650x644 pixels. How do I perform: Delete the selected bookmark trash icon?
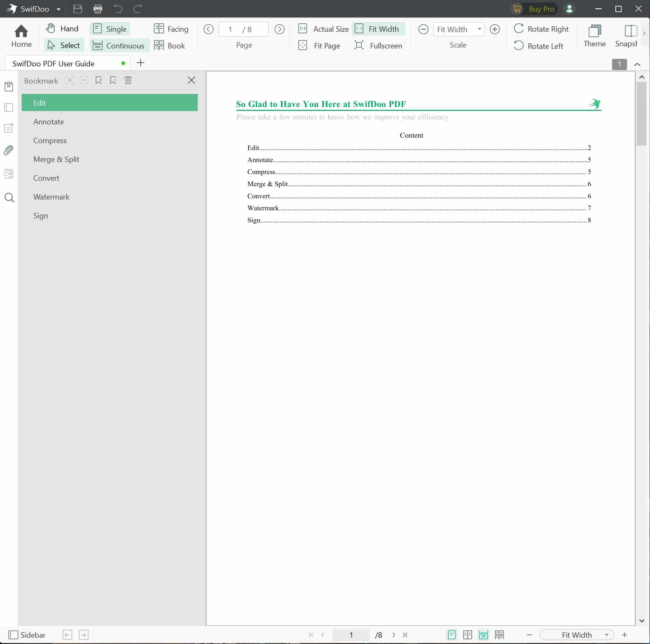click(x=128, y=80)
